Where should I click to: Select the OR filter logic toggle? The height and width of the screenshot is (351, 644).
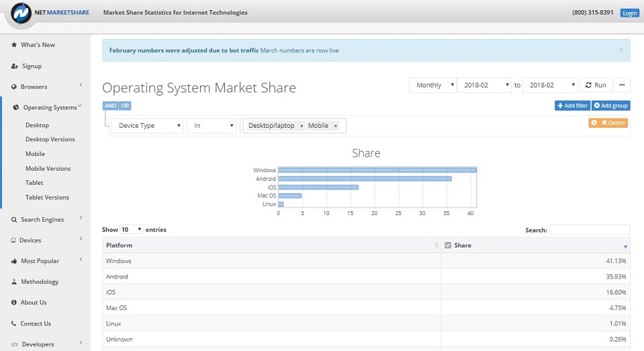tap(126, 106)
